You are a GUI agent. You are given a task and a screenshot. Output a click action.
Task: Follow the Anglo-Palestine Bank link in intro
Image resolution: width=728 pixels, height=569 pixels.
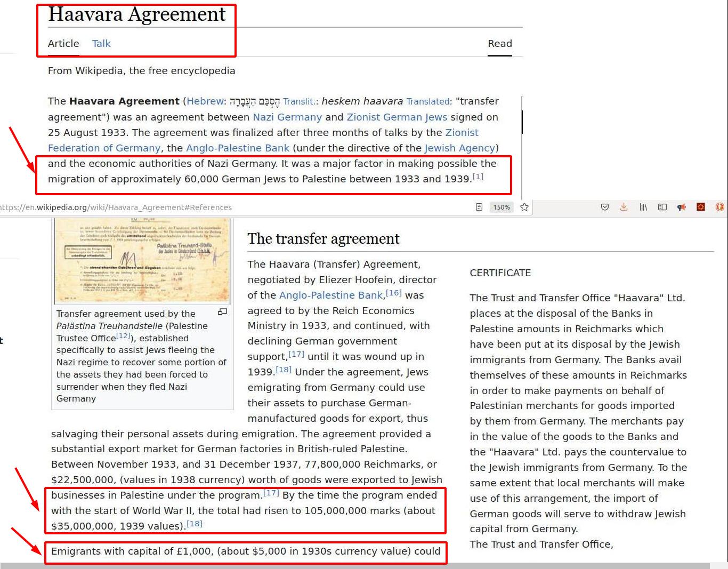point(238,148)
